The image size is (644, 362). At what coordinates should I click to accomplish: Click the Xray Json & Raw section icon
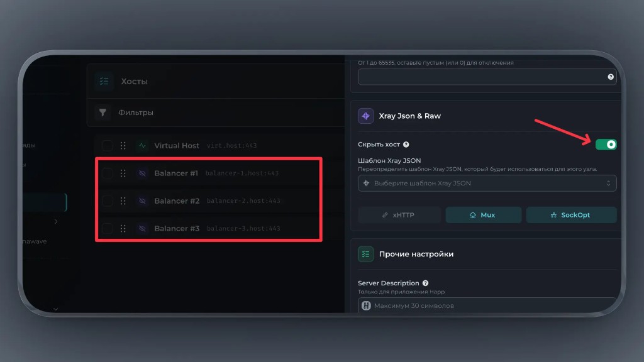pyautogui.click(x=365, y=116)
